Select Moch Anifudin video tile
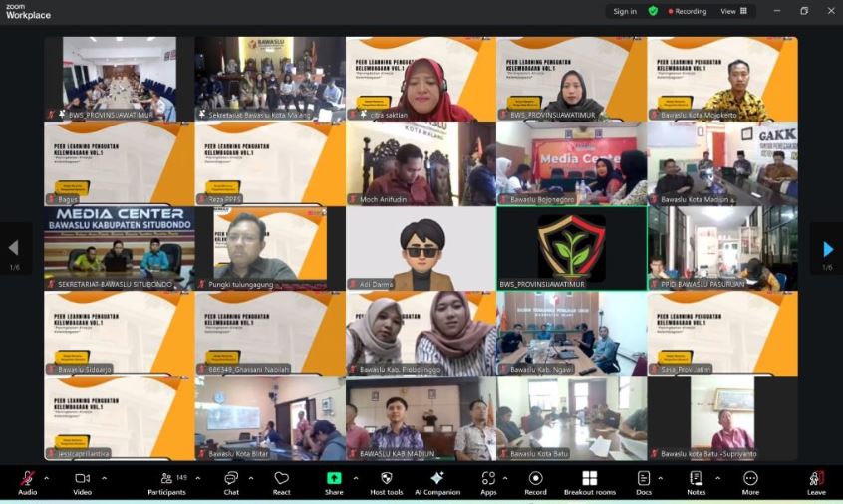Screen dimensions: 843x504 [x=421, y=163]
